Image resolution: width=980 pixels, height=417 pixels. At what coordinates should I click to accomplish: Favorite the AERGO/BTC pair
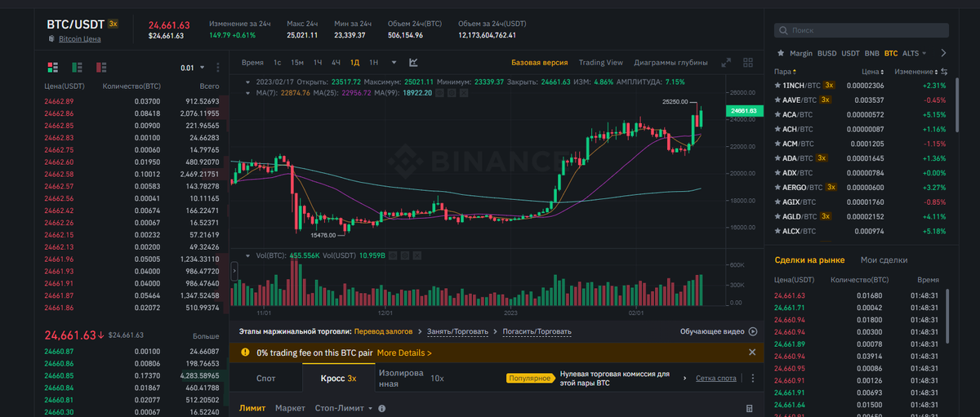pos(777,187)
